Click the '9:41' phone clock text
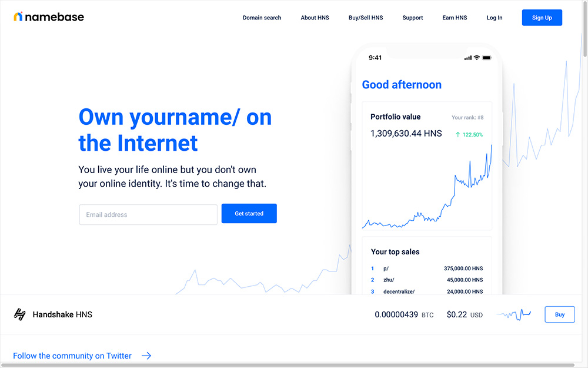The width and height of the screenshot is (588, 368). (x=375, y=58)
